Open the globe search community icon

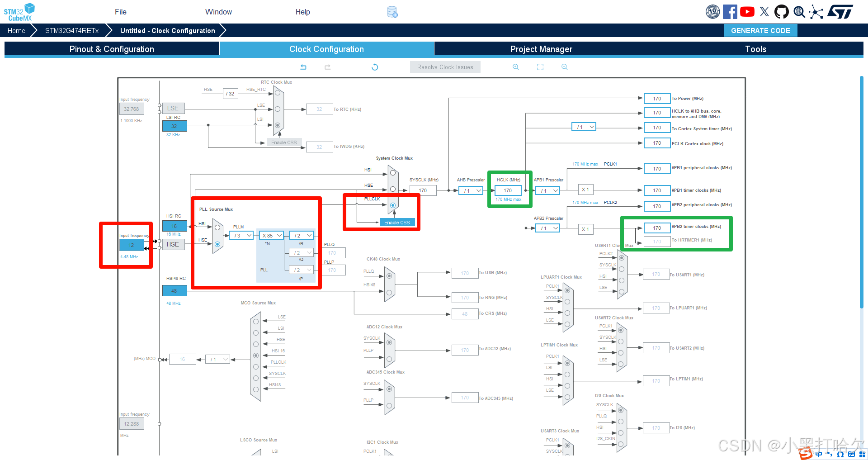tap(799, 12)
